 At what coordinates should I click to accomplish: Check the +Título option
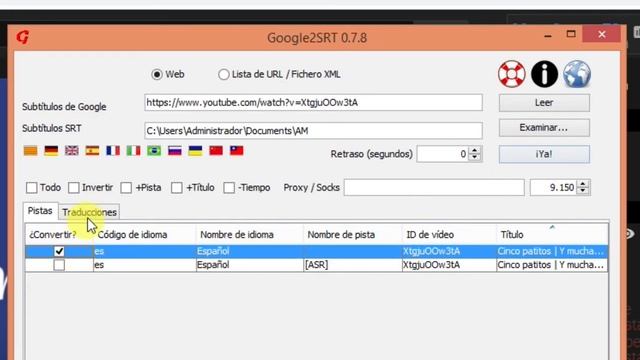coord(177,187)
